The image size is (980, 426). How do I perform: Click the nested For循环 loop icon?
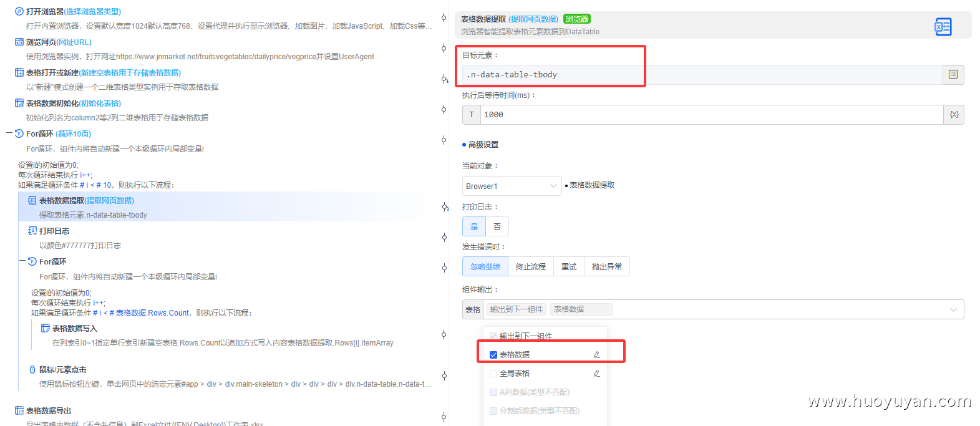coord(32,261)
